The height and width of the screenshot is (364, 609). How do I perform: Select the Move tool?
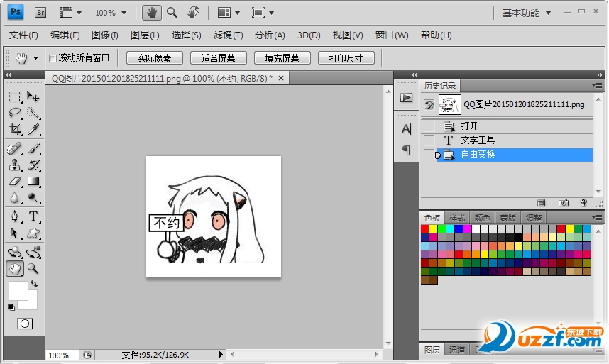[x=33, y=96]
